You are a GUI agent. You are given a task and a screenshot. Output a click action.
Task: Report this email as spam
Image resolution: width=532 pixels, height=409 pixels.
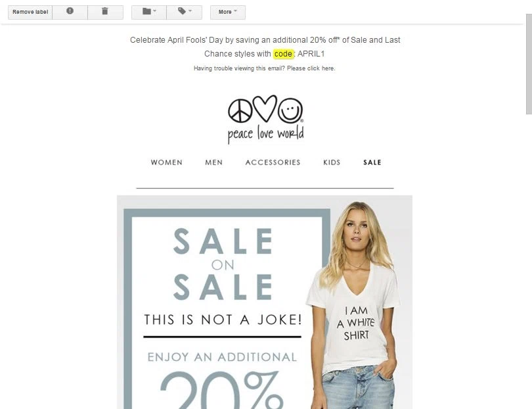click(70, 12)
